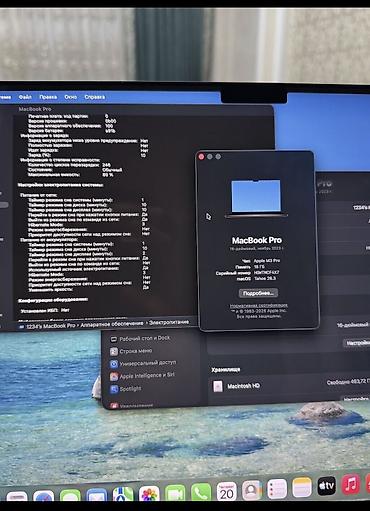The width and height of the screenshot is (370, 511).
Task: Open the Справка menu
Action: point(95,97)
